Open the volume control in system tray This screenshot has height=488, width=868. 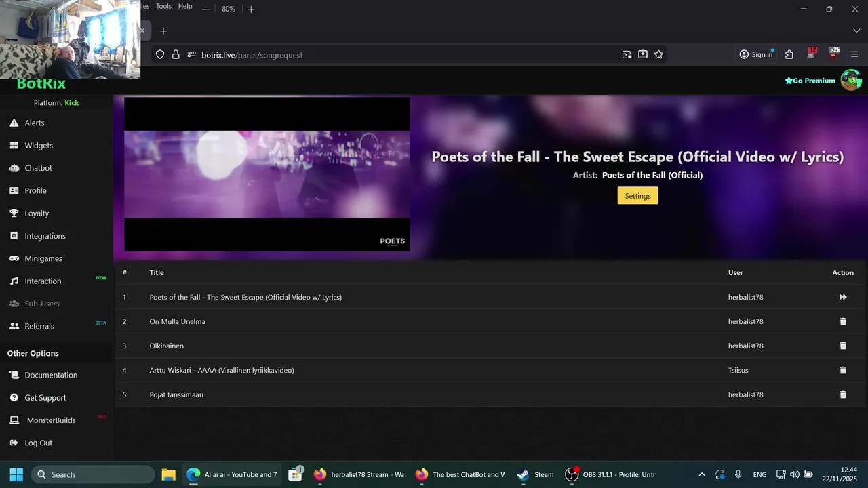(794, 474)
